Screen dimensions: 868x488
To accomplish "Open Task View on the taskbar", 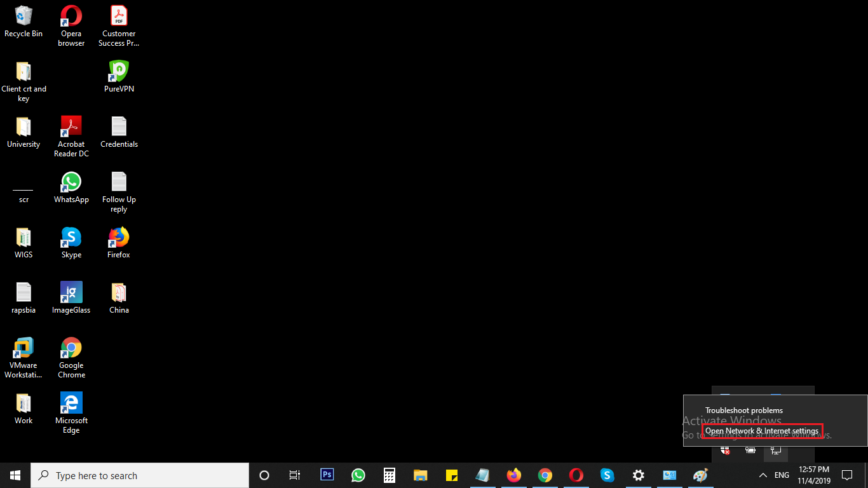I will pos(295,475).
